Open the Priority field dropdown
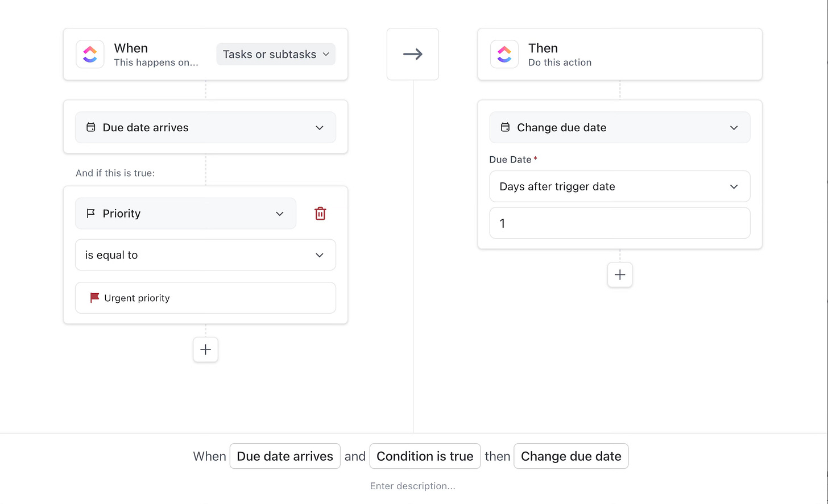828x504 pixels. (x=279, y=213)
